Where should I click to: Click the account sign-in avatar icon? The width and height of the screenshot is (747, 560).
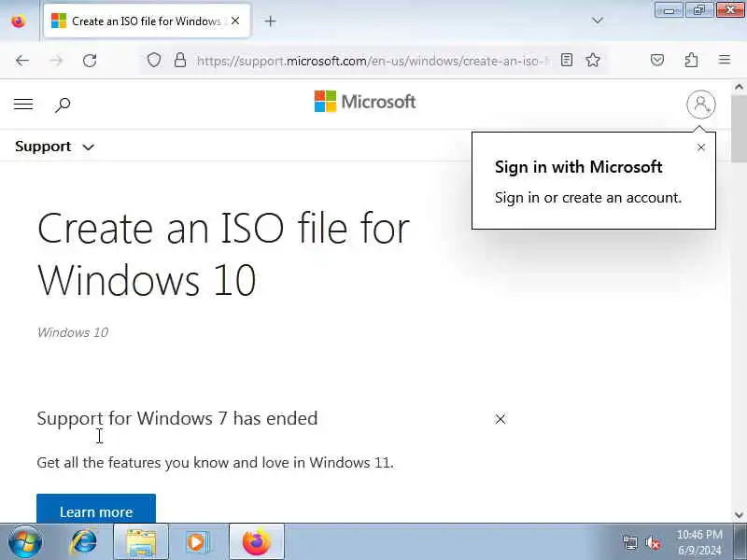click(x=701, y=105)
